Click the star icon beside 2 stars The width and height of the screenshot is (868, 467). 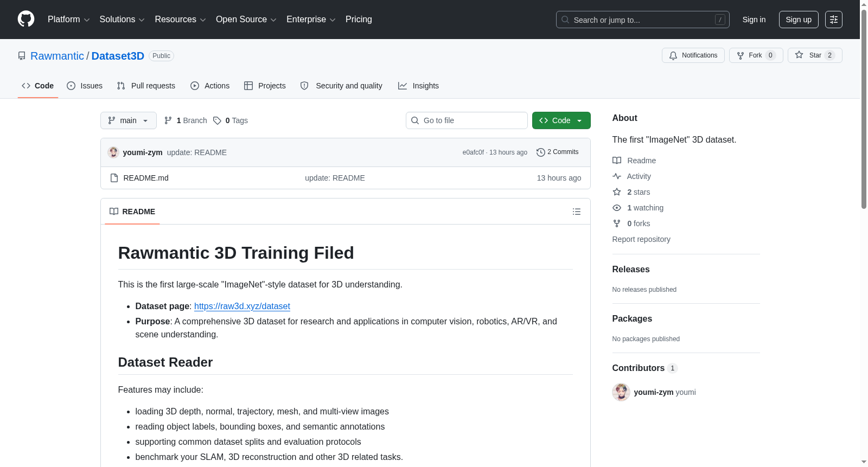click(617, 192)
